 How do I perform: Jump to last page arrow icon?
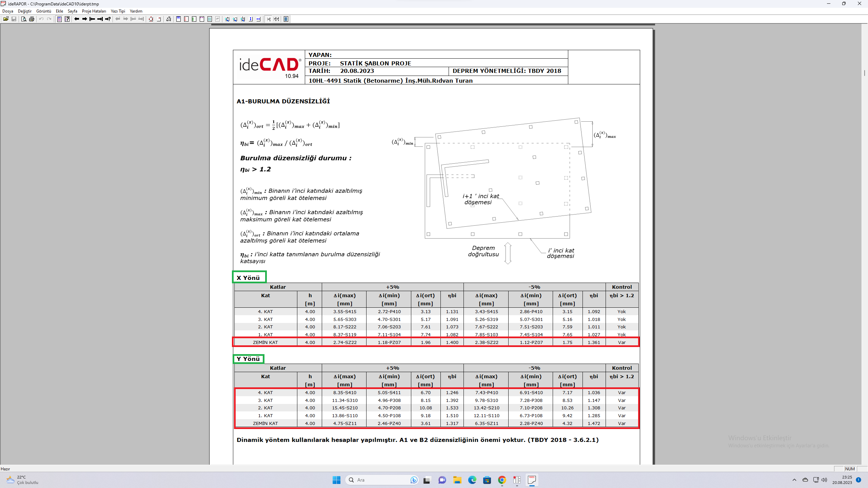100,19
